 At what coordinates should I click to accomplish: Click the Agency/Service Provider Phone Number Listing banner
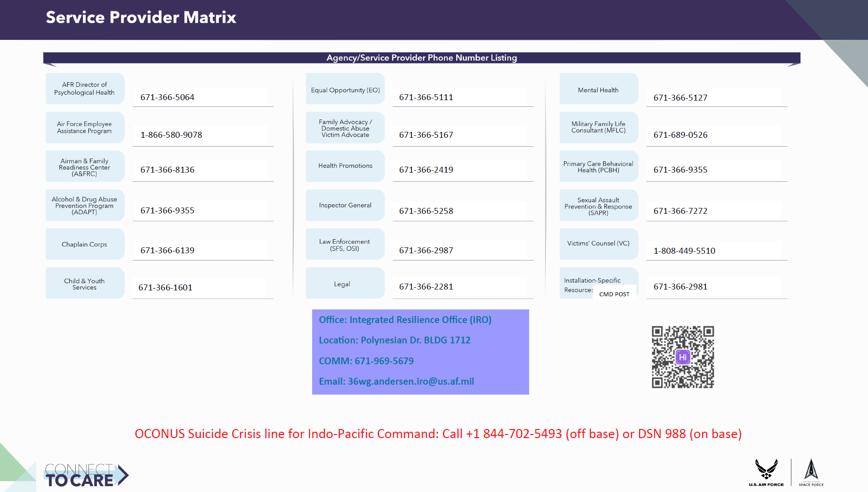[x=421, y=58]
